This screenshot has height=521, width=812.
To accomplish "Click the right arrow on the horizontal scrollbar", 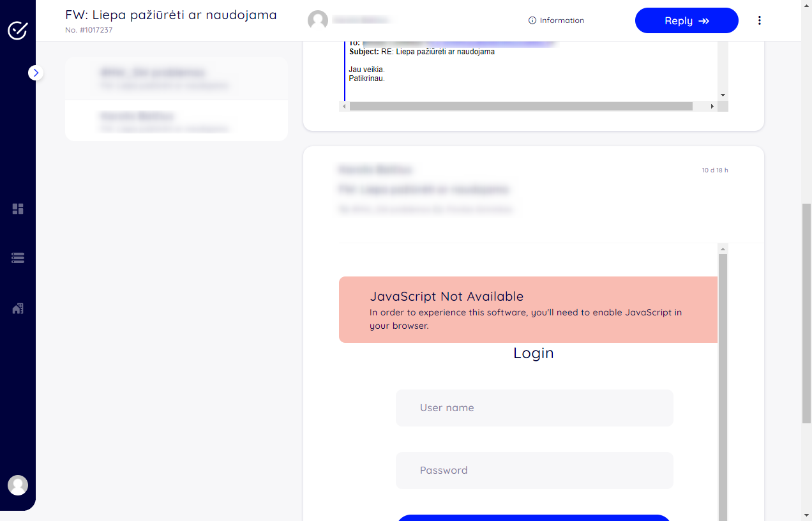I will coord(712,106).
